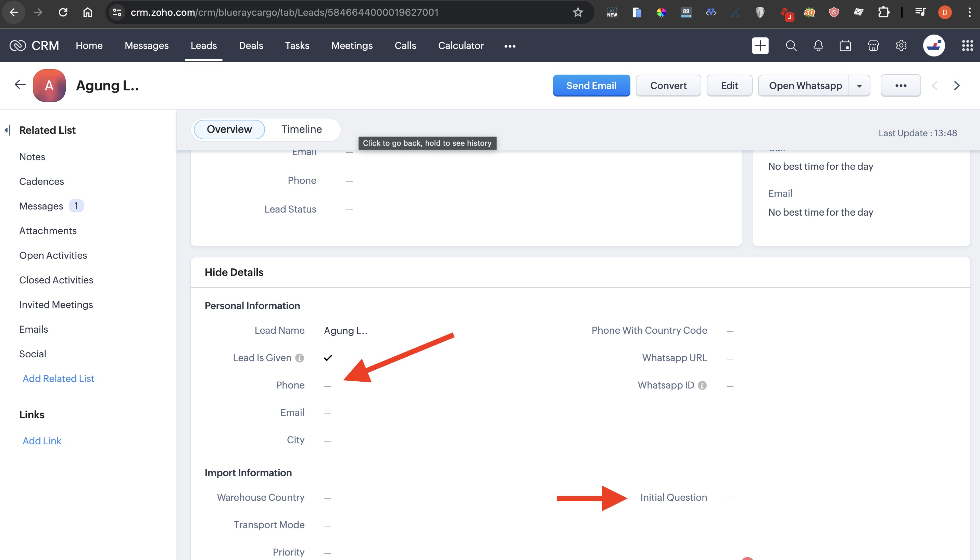
Task: Open the CRM search icon
Action: coord(791,46)
